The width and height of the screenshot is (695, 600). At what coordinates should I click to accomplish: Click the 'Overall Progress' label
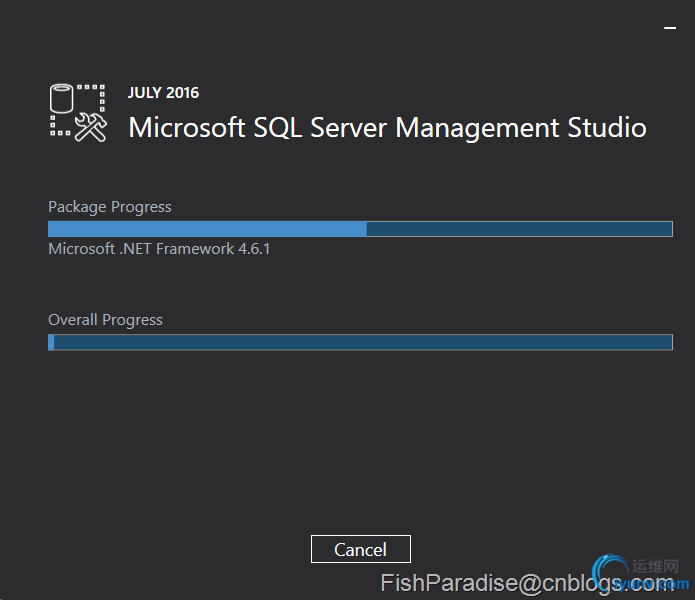[x=105, y=320]
